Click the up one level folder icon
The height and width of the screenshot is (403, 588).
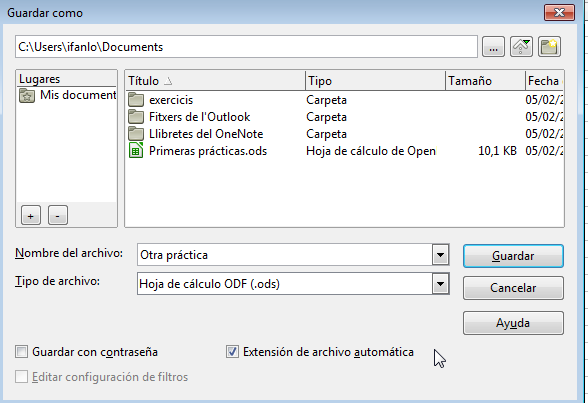(x=521, y=47)
